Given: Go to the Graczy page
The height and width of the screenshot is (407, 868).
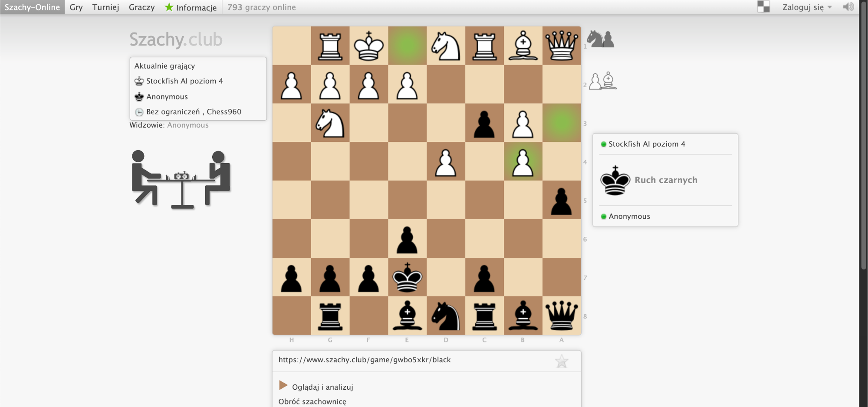Looking at the screenshot, I should point(141,7).
